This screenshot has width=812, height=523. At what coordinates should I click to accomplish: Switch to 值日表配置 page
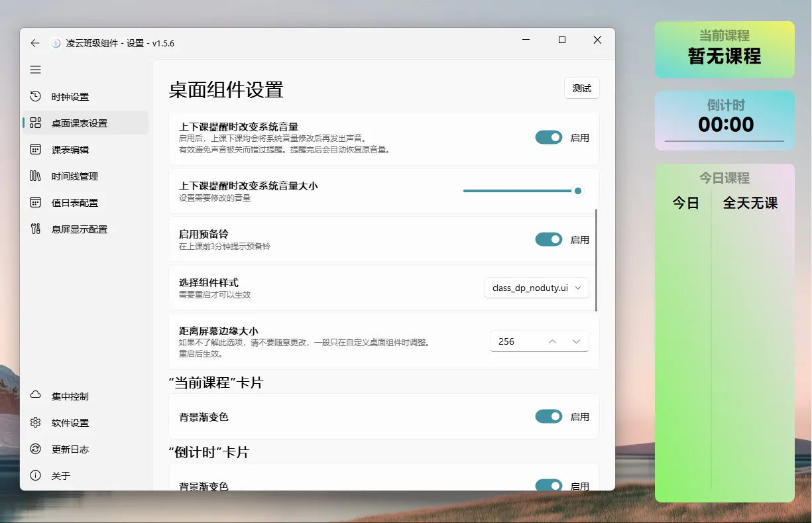pyautogui.click(x=86, y=203)
